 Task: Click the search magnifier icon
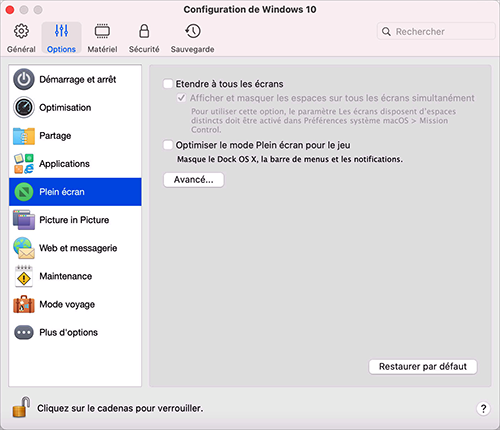pyautogui.click(x=386, y=32)
